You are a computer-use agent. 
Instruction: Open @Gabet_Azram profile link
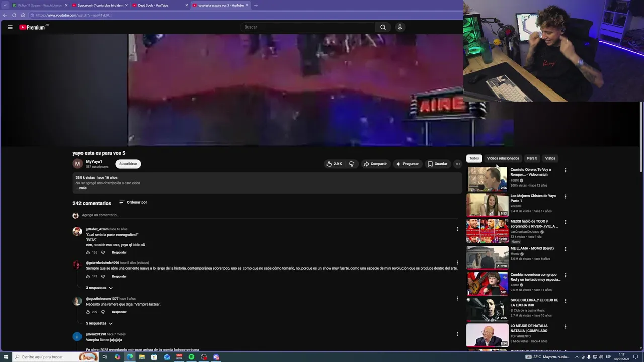[x=97, y=229]
